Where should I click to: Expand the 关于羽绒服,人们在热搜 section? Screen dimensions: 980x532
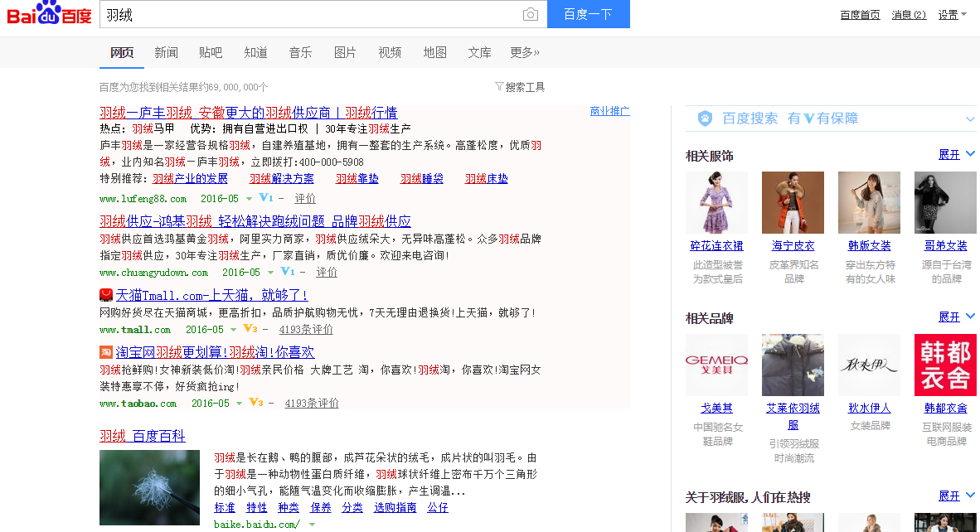pyautogui.click(x=956, y=496)
